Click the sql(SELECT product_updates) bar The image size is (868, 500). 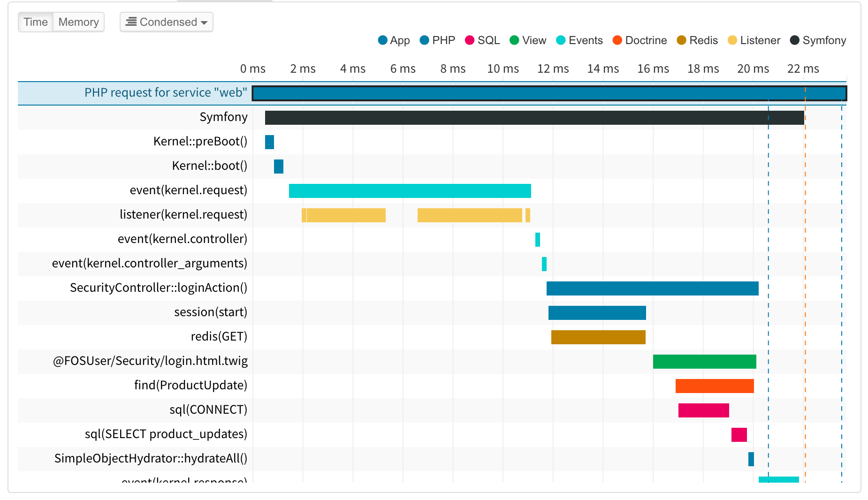coord(739,435)
